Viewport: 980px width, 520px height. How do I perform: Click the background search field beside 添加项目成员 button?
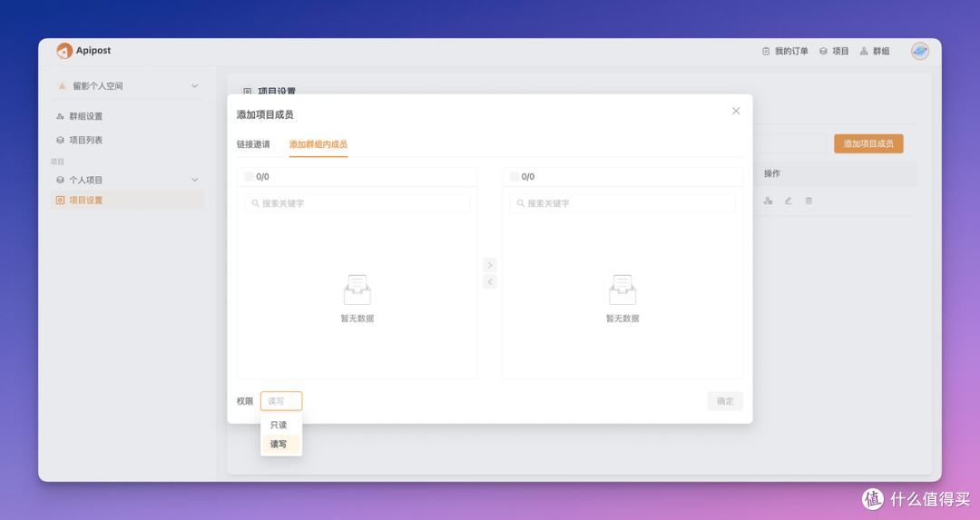pos(789,143)
